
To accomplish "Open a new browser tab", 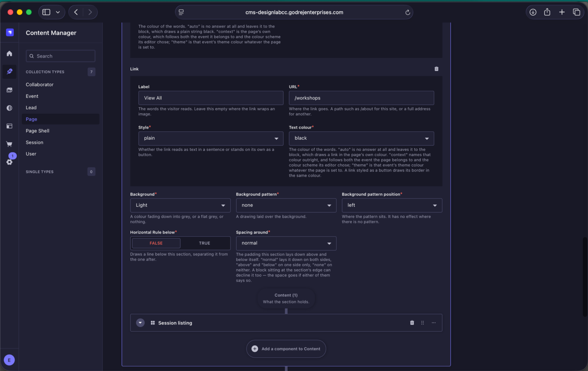I will pyautogui.click(x=562, y=12).
